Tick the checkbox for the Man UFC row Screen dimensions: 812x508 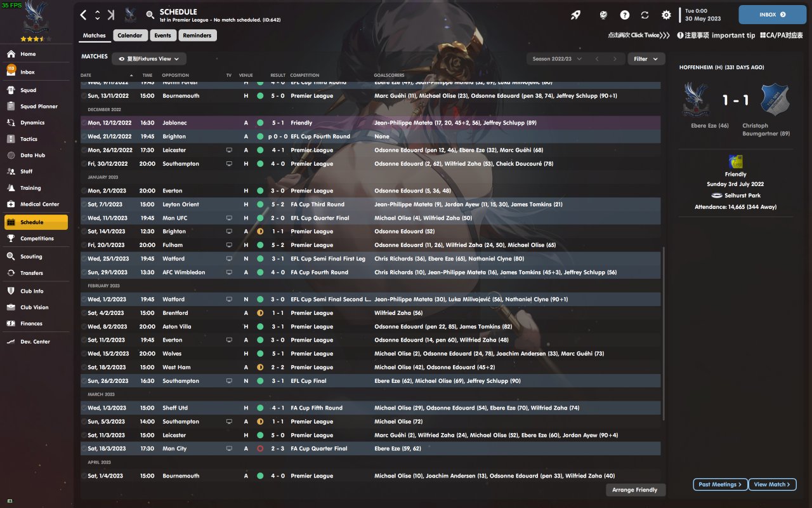click(84, 218)
